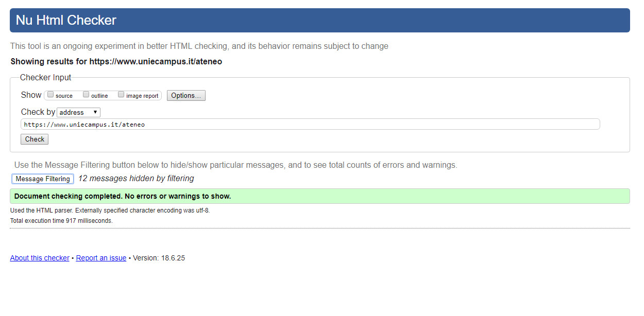Click 'Used the HTML parser' info line
The image size is (644, 316).
(x=110, y=210)
